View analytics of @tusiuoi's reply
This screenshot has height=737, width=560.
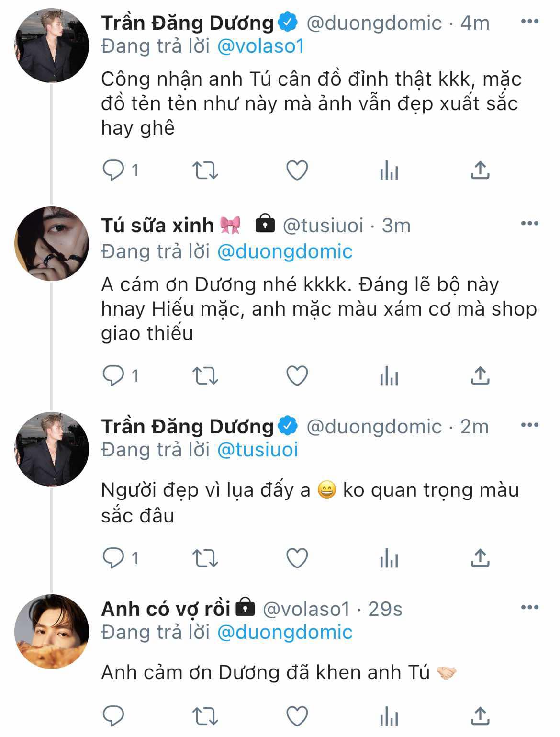389,376
